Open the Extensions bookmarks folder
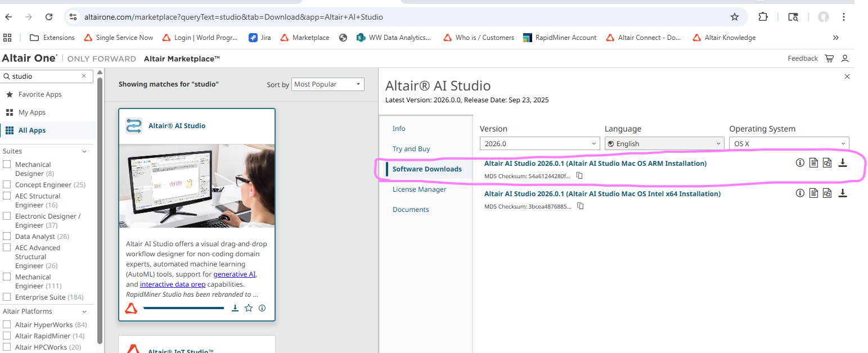868x353 pixels. [x=52, y=38]
